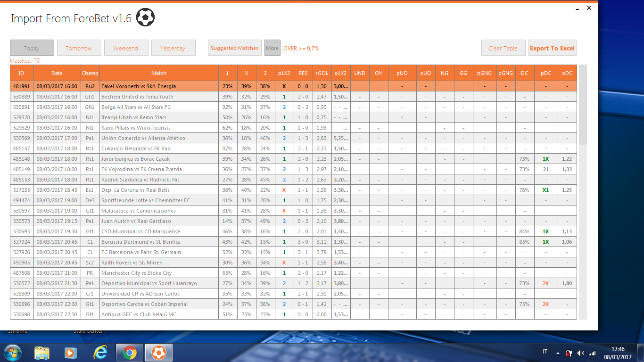Select Unión Comercio vs Alianza Atlético
The width and height of the screenshot is (644, 362).
[293, 138]
